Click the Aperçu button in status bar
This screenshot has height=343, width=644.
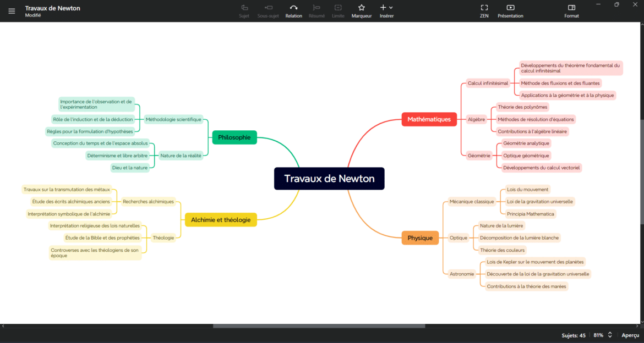pos(630,335)
